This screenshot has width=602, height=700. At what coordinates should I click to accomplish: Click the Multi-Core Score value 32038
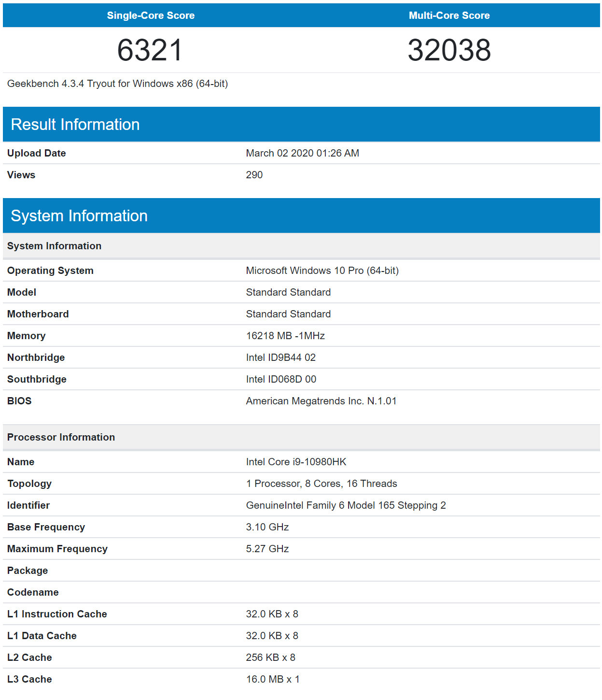[x=449, y=50]
